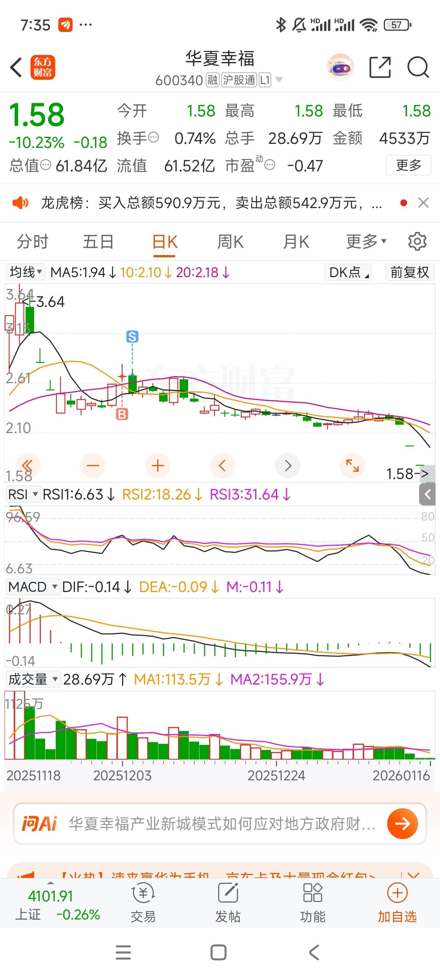Open the RSI indicator dropdown
The height and width of the screenshot is (980, 440).
click(23, 494)
